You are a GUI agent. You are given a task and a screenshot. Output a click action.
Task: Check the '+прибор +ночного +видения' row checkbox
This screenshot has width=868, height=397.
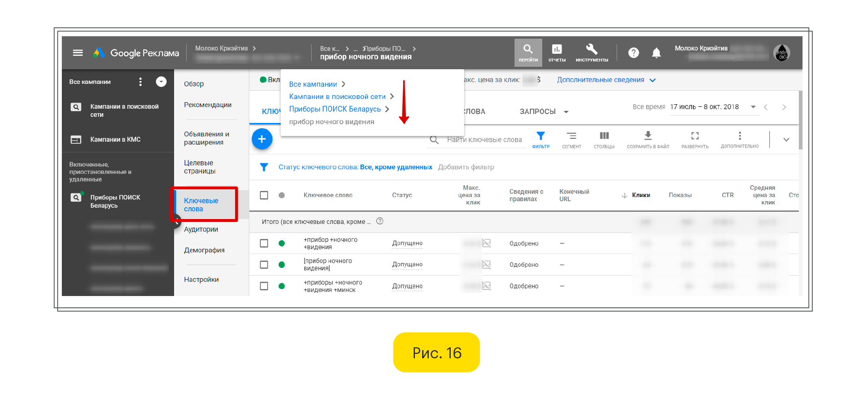[264, 243]
